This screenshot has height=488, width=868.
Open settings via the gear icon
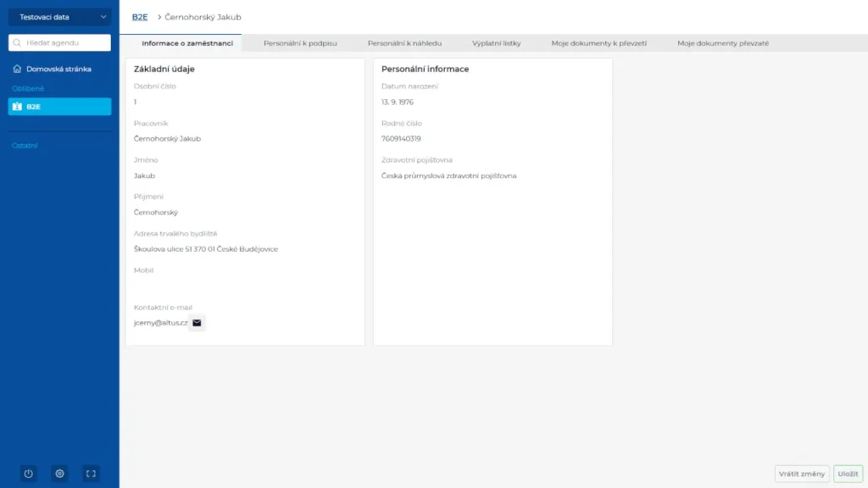59,474
